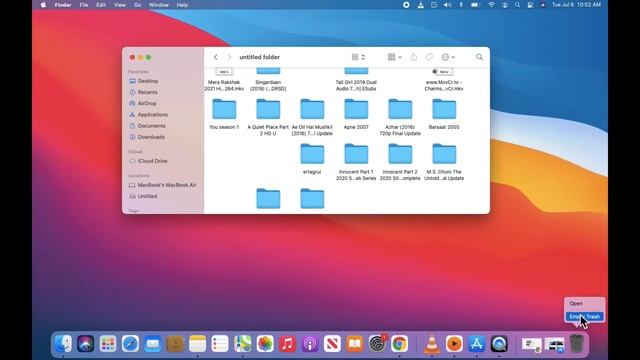Go forward with the Finder forward arrow

coord(229,57)
